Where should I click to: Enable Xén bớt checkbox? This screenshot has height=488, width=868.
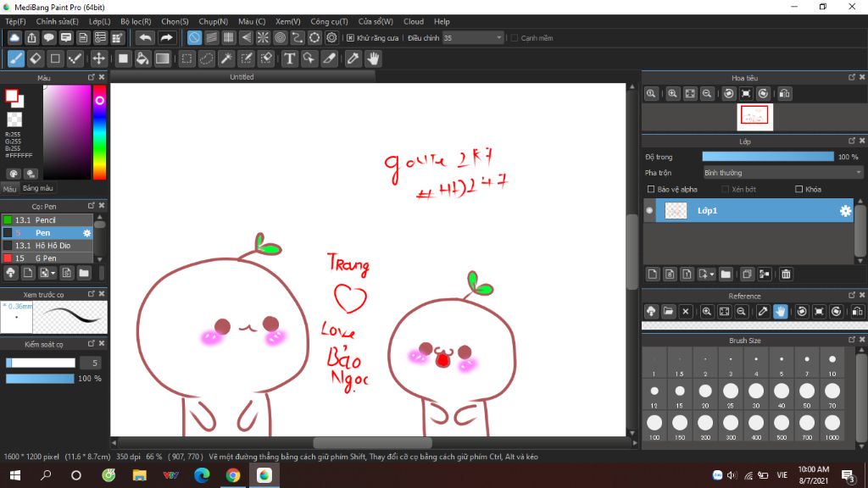(x=726, y=189)
